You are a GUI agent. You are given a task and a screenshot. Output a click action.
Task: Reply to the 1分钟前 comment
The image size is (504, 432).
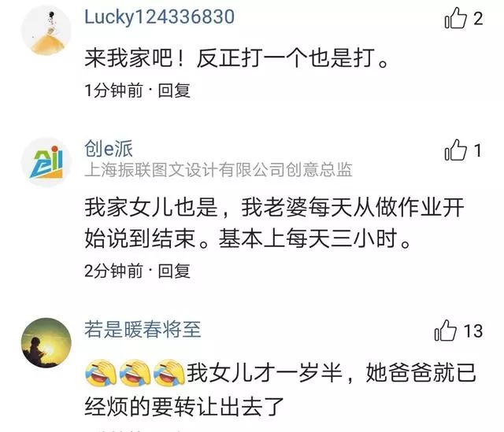click(x=174, y=90)
